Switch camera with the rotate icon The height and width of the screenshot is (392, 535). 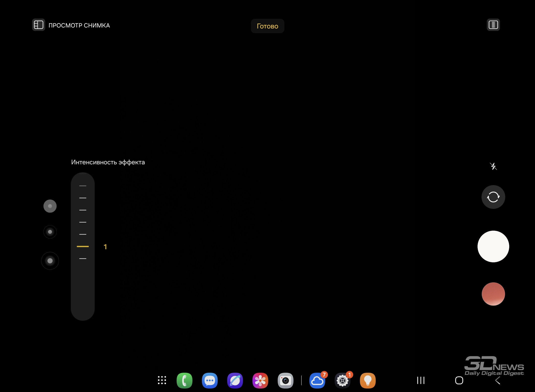coord(493,197)
